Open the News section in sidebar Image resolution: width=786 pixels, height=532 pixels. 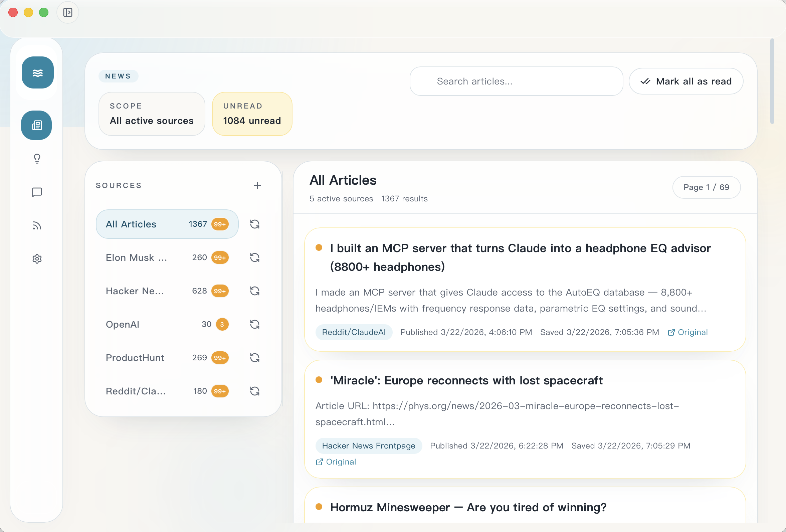36,126
